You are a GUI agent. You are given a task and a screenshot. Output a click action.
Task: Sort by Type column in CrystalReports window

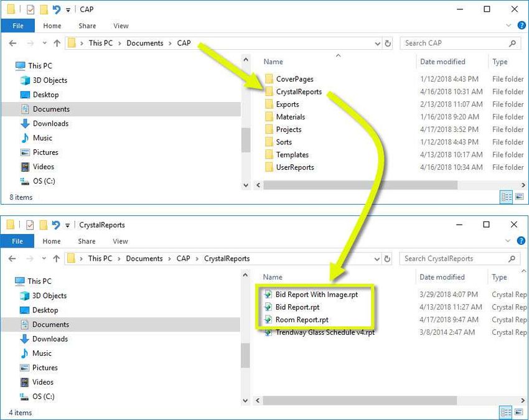coord(499,278)
